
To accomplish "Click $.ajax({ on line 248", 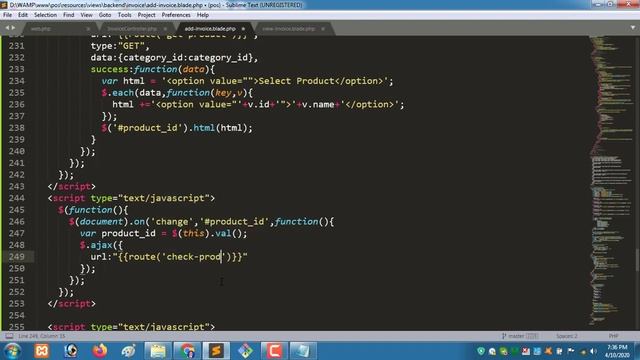I will pyautogui.click(x=101, y=245).
